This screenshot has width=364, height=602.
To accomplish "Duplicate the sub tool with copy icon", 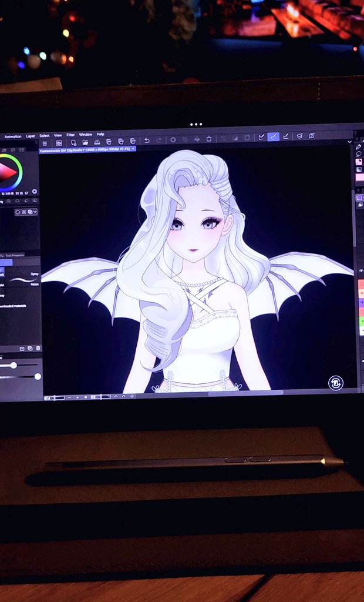I will tap(30, 349).
